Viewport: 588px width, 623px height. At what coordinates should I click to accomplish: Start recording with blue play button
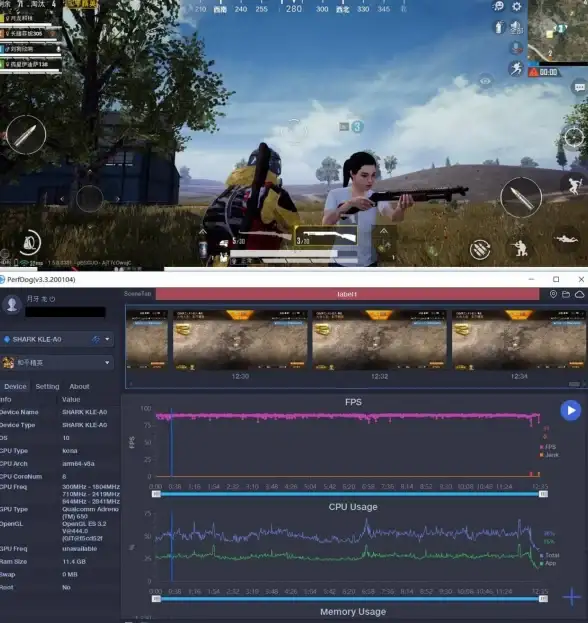(x=571, y=410)
